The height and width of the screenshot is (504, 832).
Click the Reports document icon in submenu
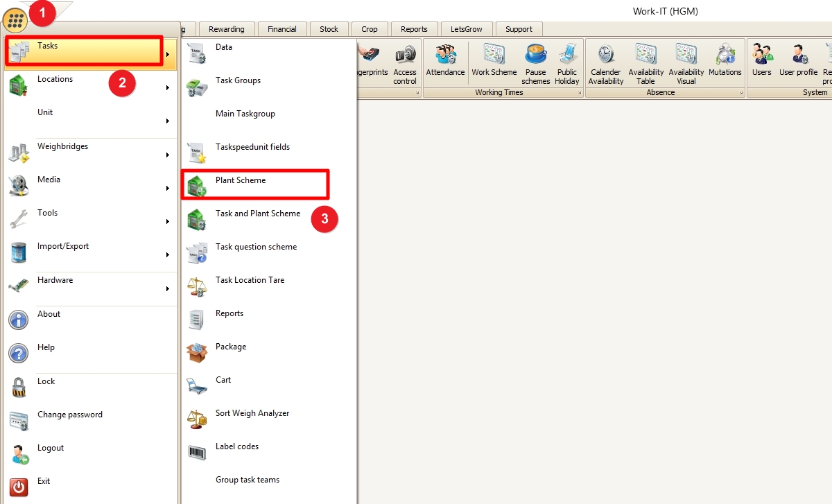tap(197, 320)
